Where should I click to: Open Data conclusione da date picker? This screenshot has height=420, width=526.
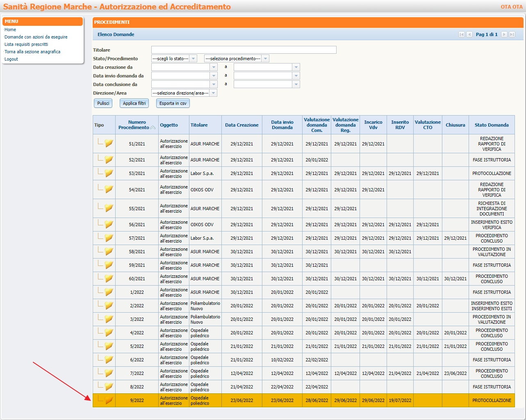[x=214, y=84]
